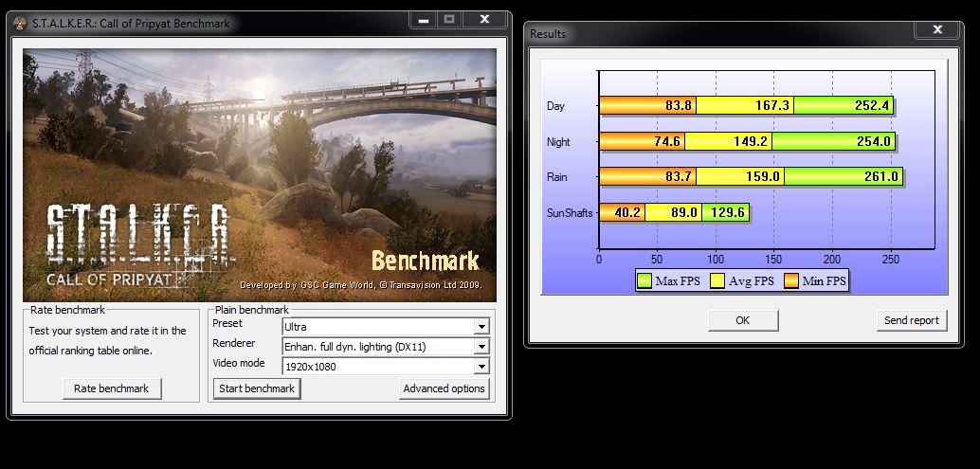
Task: Click Send report in Results window
Action: 911,320
